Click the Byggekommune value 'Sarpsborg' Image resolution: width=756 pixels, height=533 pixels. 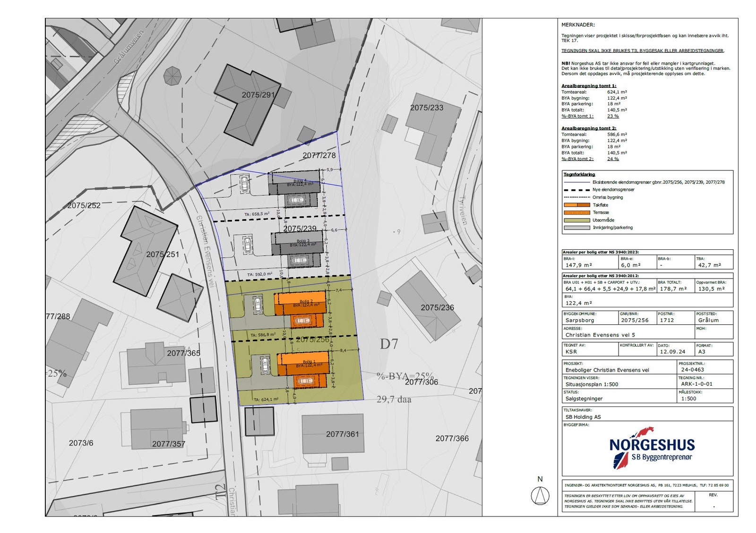(x=580, y=320)
